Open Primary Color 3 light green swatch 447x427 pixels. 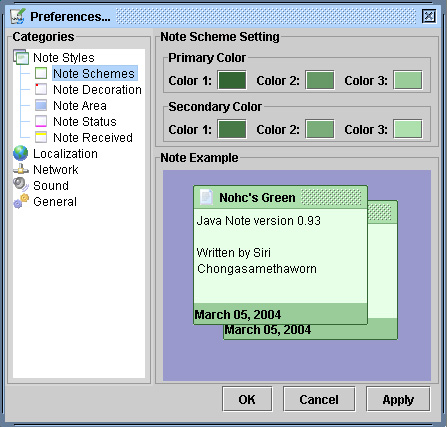pos(408,80)
